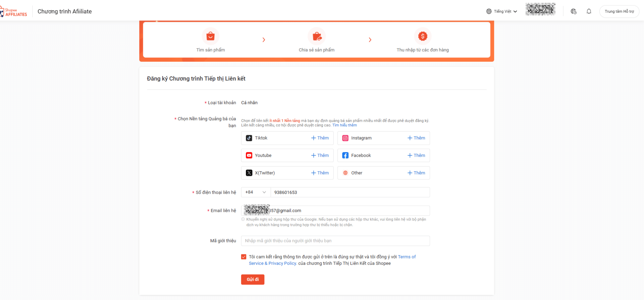
Task: Add Other platform with Thêm
Action: coord(416,173)
